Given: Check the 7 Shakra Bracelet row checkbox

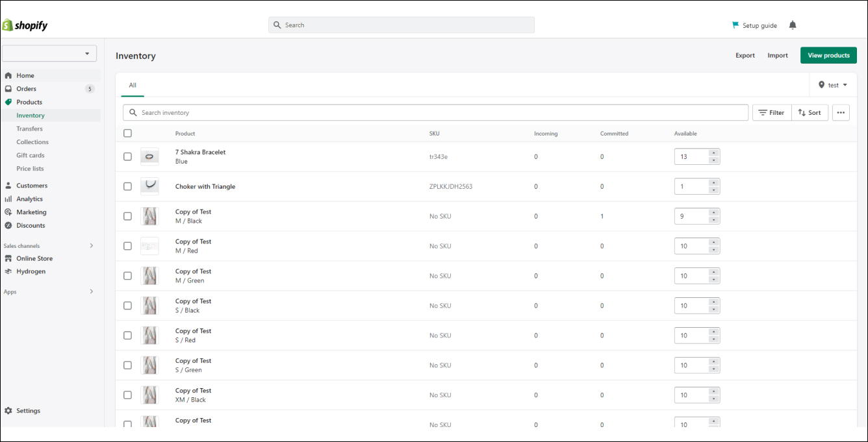Looking at the screenshot, I should pyautogui.click(x=127, y=156).
